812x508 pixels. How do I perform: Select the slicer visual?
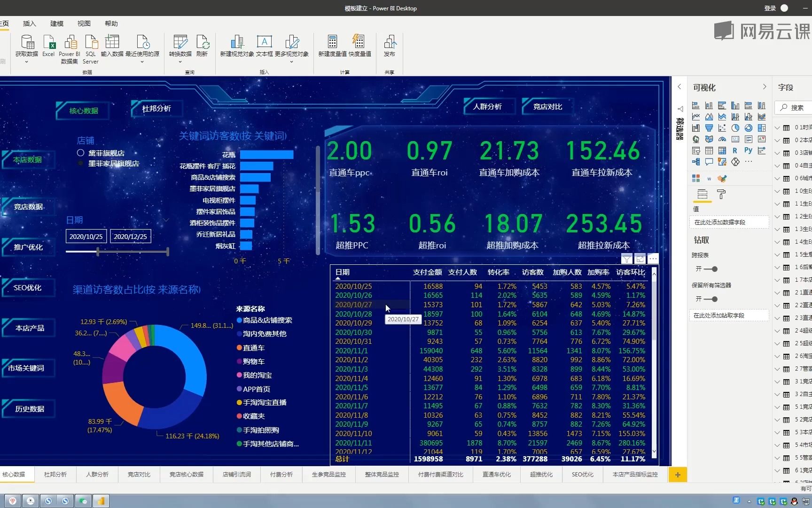[696, 151]
